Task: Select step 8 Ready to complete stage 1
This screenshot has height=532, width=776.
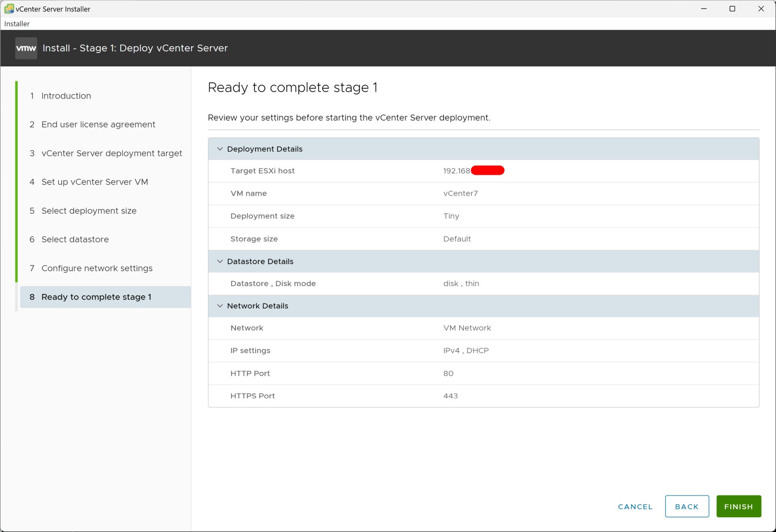Action: point(105,297)
